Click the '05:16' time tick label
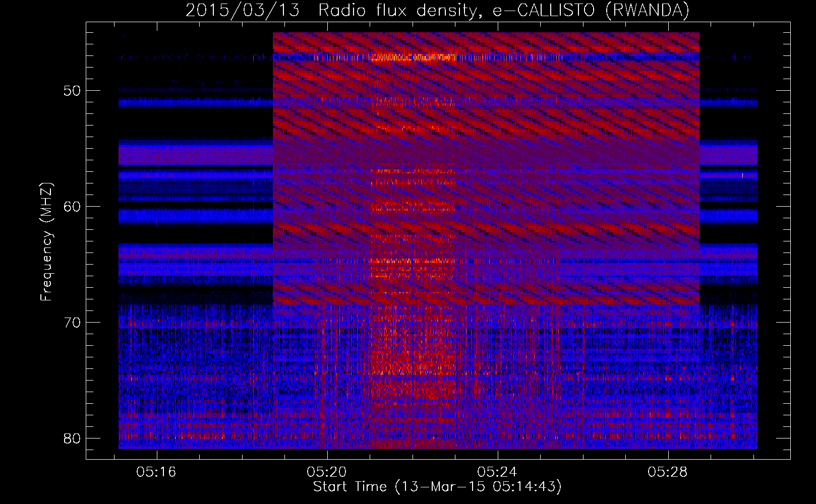The height and width of the screenshot is (504, 816). point(156,472)
